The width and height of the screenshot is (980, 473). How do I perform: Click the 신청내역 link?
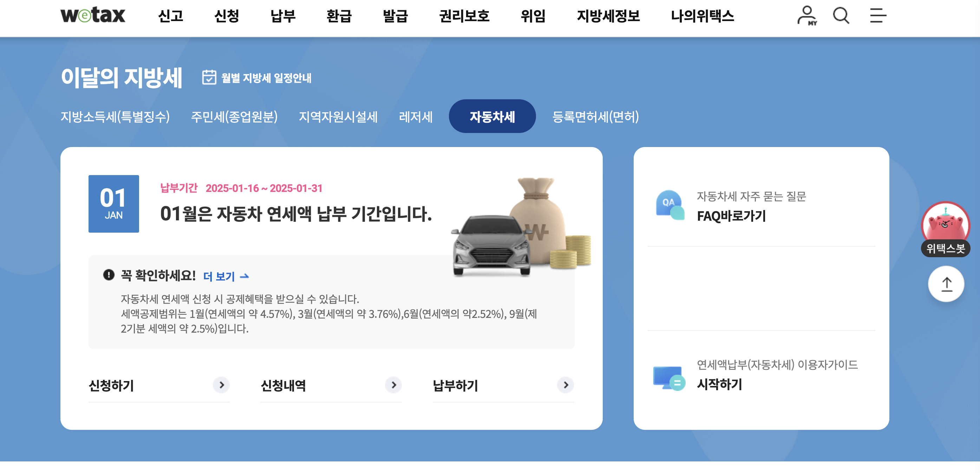tap(283, 386)
